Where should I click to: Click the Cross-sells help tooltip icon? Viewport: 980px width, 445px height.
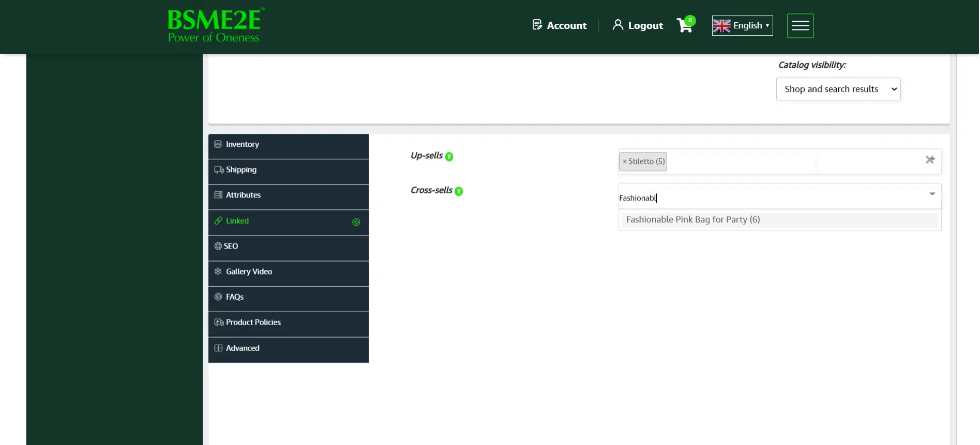(x=459, y=191)
